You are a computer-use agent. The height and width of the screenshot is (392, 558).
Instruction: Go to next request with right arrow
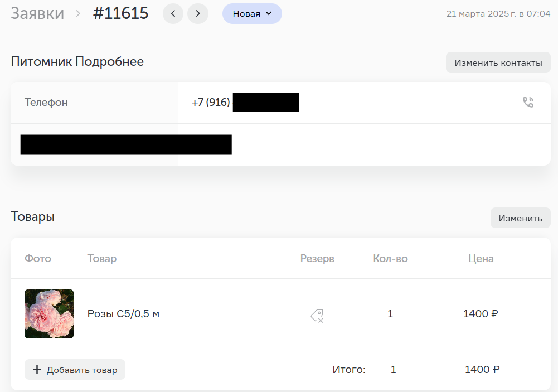point(198,14)
